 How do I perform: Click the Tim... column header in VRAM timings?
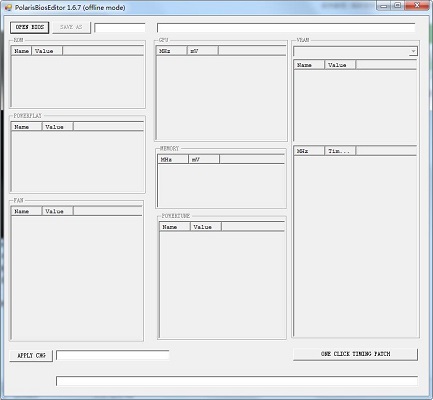(340, 151)
